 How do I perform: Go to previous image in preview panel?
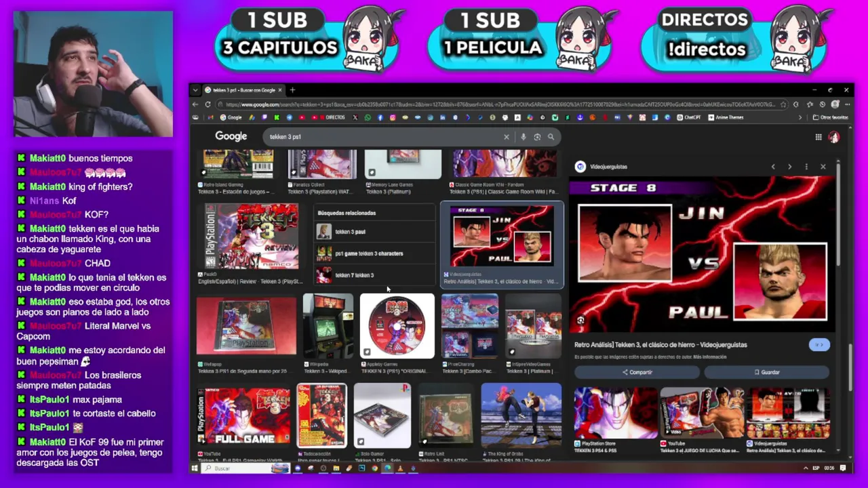pos(773,167)
